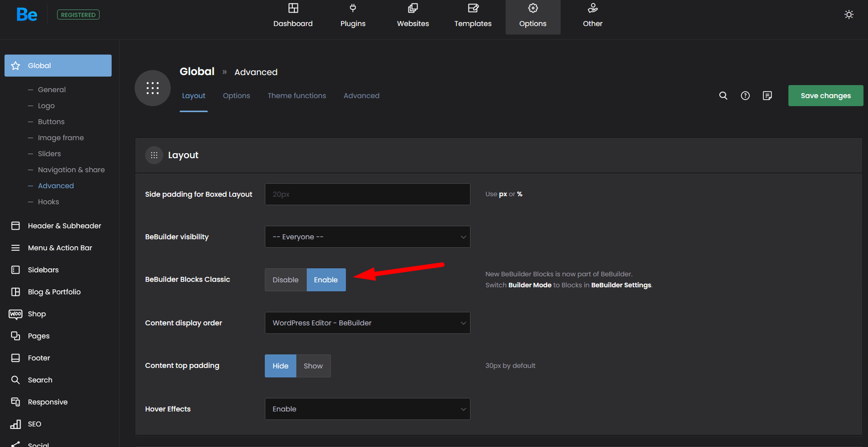Open the Sidebars section

pos(43,270)
